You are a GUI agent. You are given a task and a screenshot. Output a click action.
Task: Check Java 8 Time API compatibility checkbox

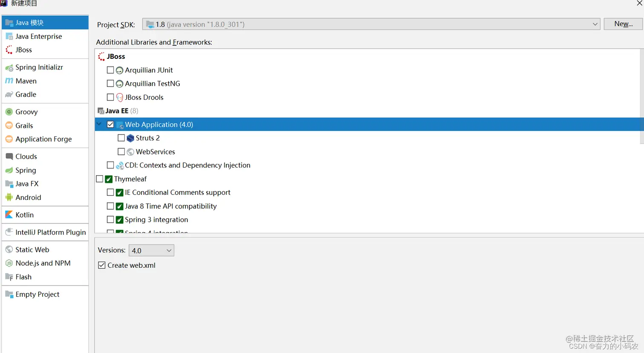(x=110, y=206)
